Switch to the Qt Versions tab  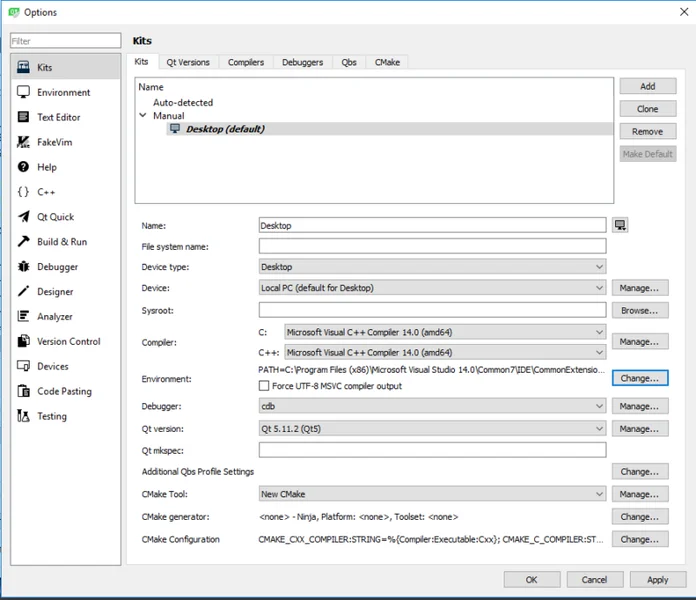coord(188,62)
